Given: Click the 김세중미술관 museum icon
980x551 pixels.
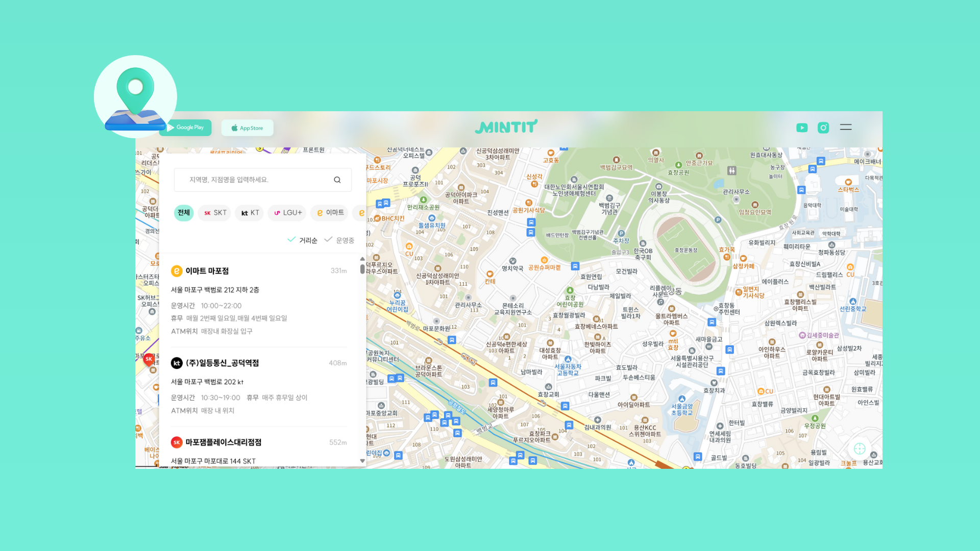Looking at the screenshot, I should click(802, 335).
